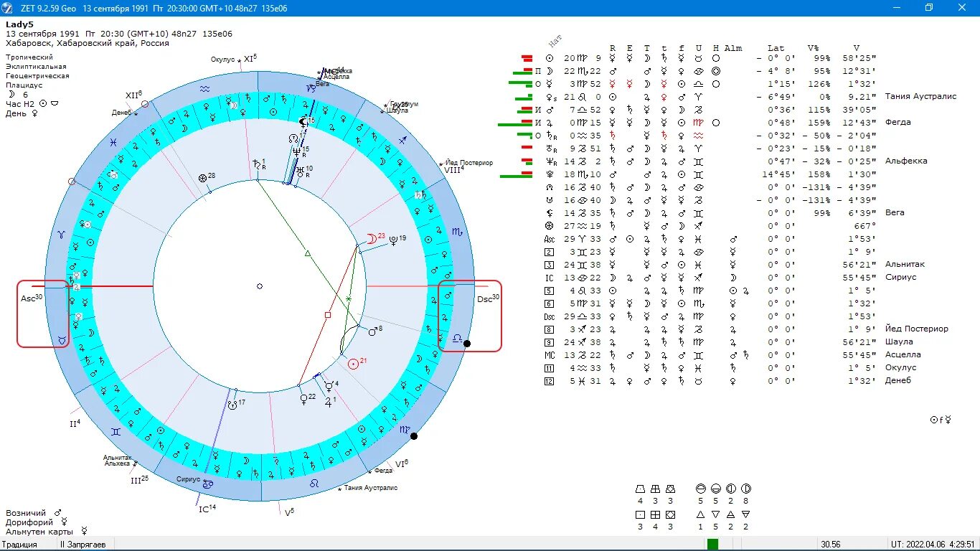Select the Тания Аустралис label under the chart
The height and width of the screenshot is (551, 980).
click(x=370, y=488)
